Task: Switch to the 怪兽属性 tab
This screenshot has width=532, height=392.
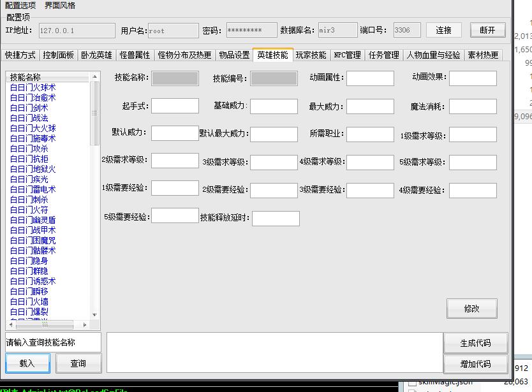Action: (135, 55)
